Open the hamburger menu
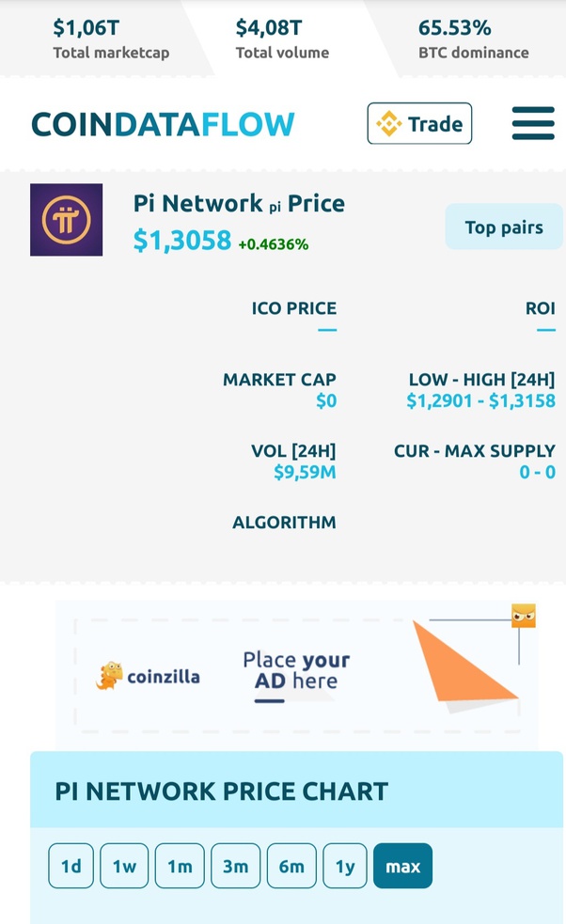The width and height of the screenshot is (566, 924). (x=533, y=123)
